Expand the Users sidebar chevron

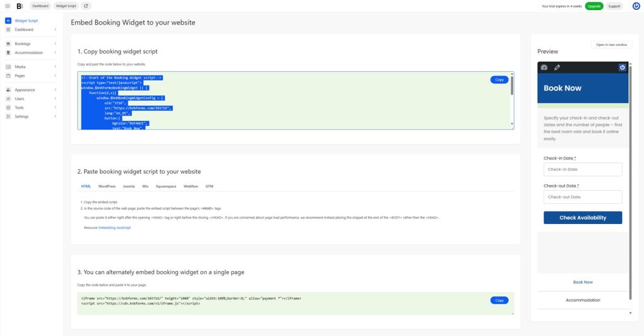pyautogui.click(x=55, y=99)
